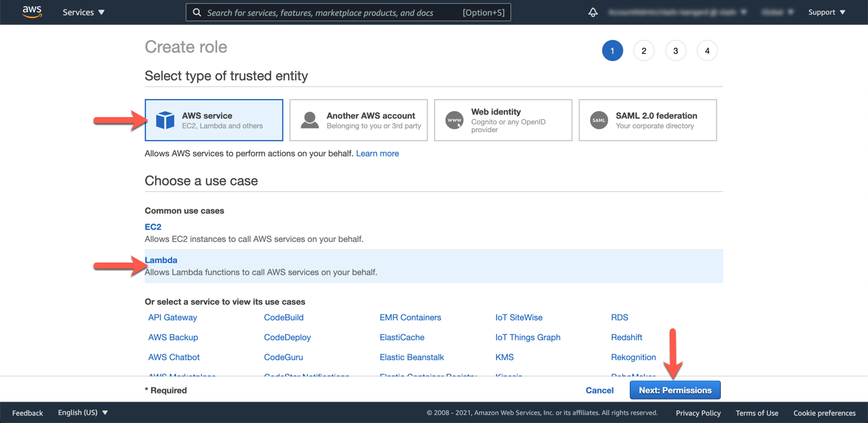
Task: Expand the Services dropdown menu
Action: 84,12
